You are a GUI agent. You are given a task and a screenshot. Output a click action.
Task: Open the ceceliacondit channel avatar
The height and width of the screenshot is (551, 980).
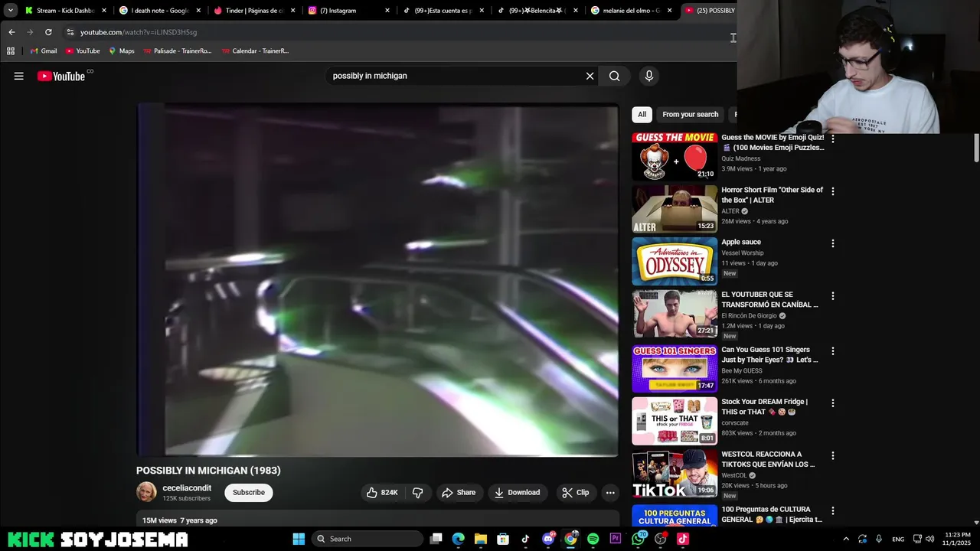(x=146, y=492)
